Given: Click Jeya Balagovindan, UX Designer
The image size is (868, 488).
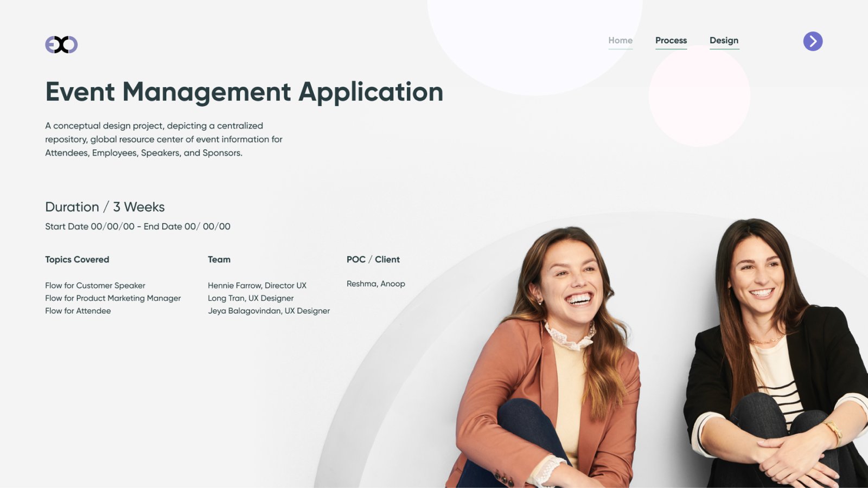Looking at the screenshot, I should pyautogui.click(x=269, y=311).
